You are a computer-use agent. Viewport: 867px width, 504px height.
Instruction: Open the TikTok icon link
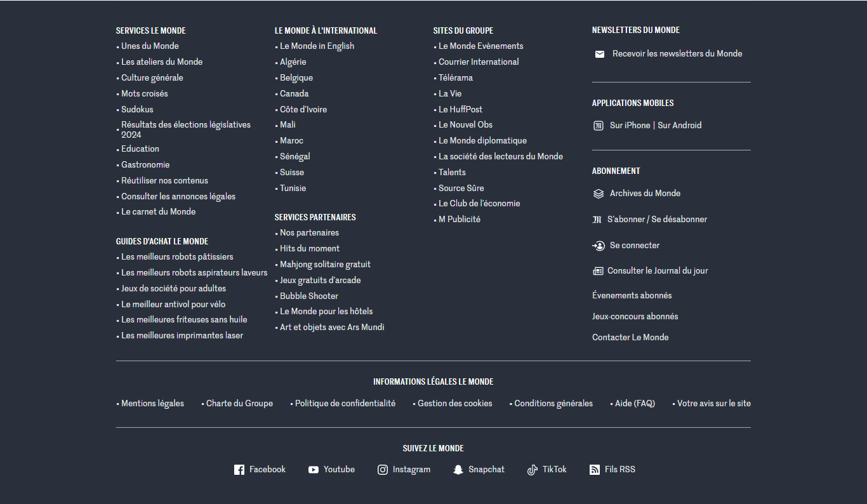click(x=533, y=470)
